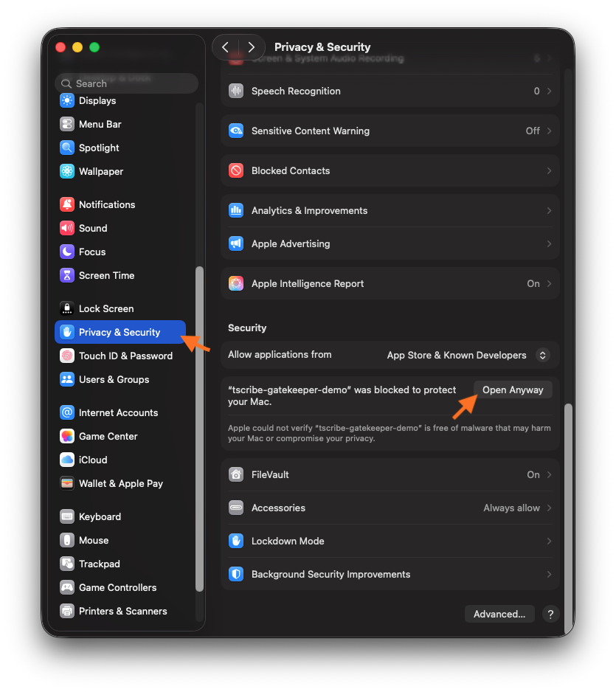Image resolution: width=616 pixels, height=692 pixels.
Task: Select Privacy & Security in sidebar
Action: pyautogui.click(x=120, y=332)
